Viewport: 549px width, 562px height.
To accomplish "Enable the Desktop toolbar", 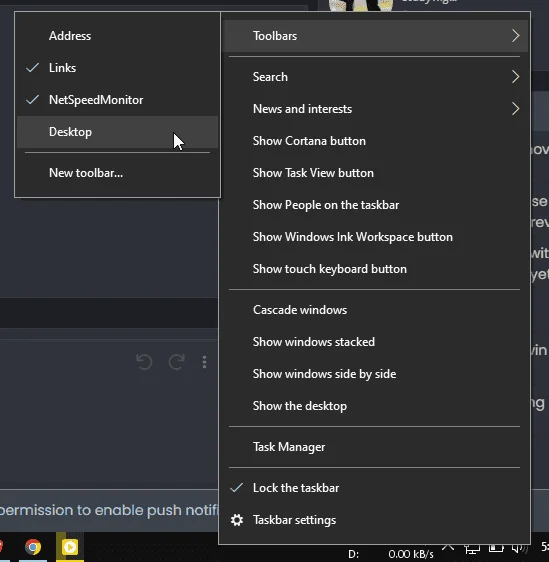I will pyautogui.click(x=117, y=132).
